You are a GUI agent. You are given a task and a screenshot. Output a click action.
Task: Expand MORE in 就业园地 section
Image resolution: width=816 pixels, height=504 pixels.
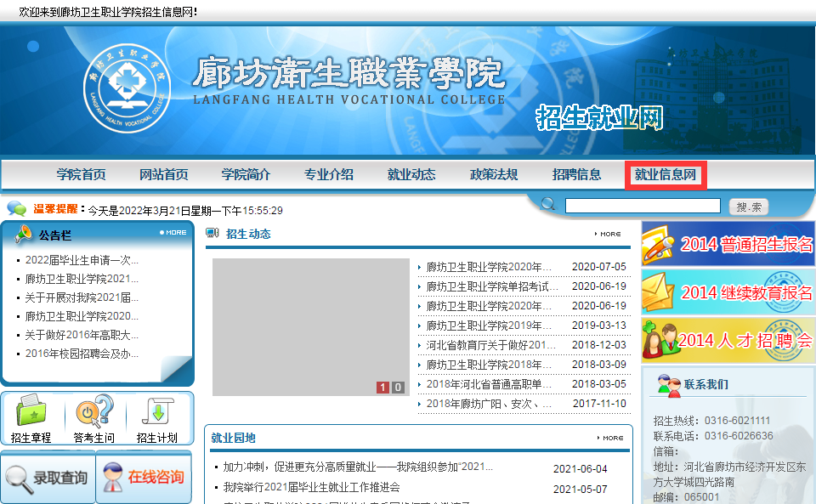point(610,438)
